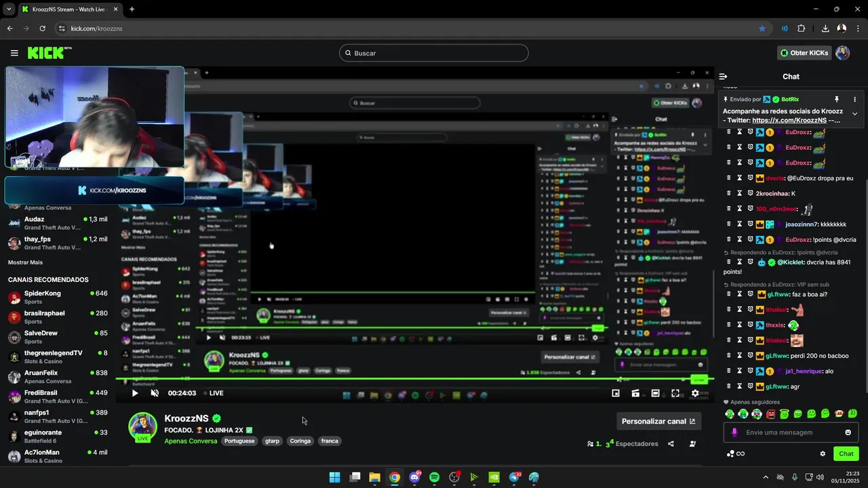Enable theater mode
Viewport: 868px width, 488px height.
655,393
